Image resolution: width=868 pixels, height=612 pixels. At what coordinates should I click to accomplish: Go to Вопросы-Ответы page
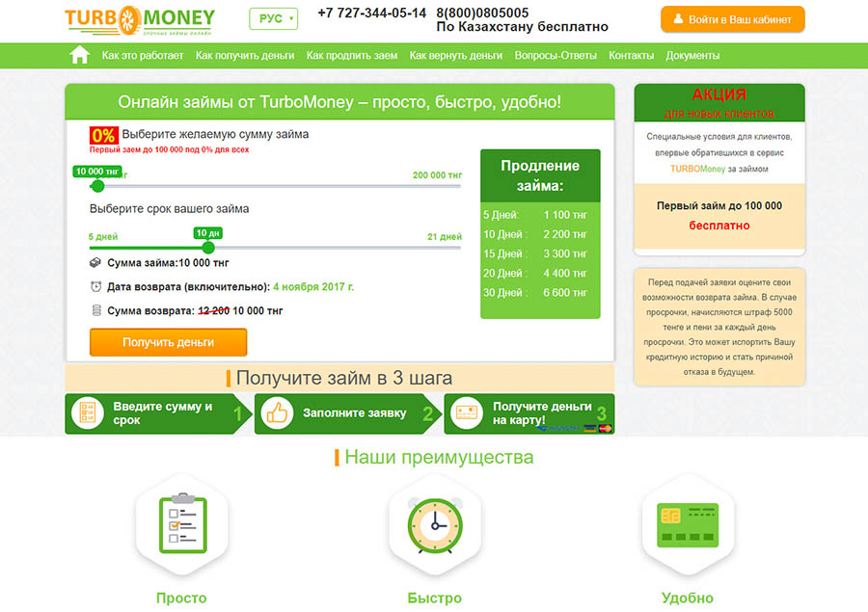point(556,56)
